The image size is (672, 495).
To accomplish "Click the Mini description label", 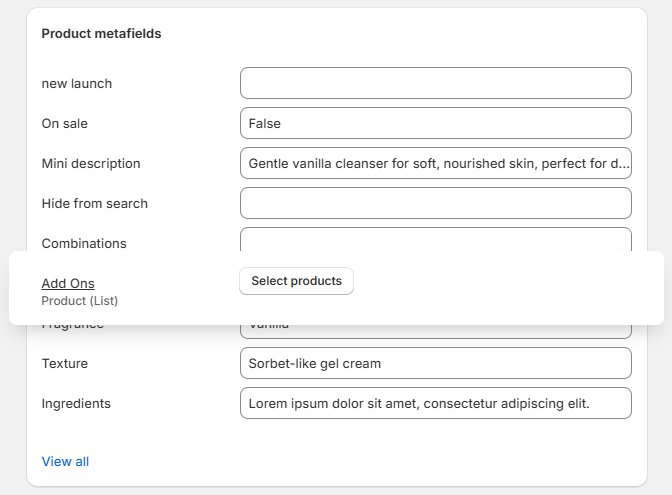I will (91, 163).
